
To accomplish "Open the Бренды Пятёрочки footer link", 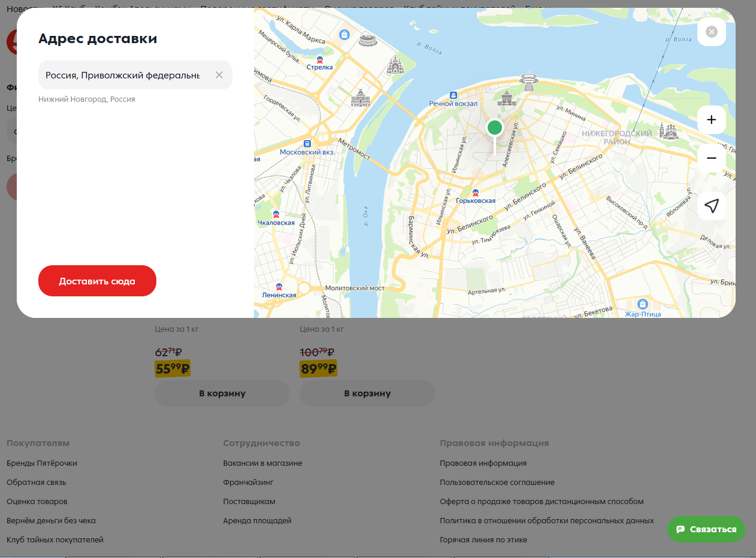I will 42,463.
